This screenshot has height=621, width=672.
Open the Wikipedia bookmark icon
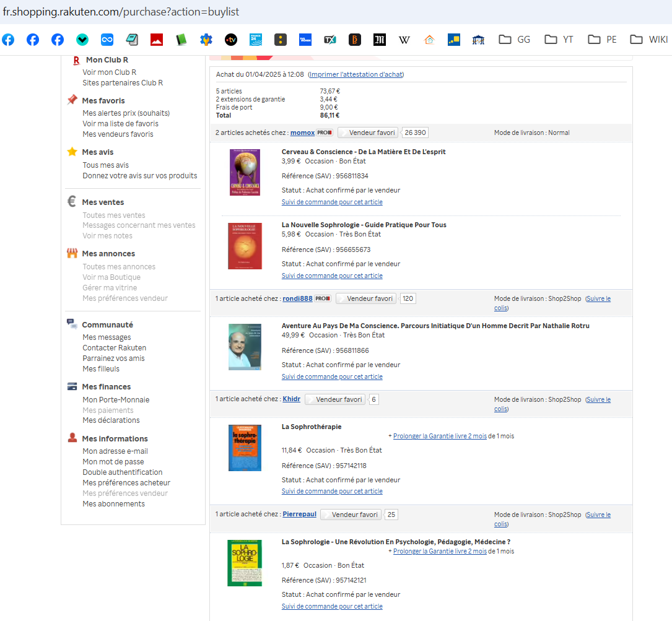[404, 40]
